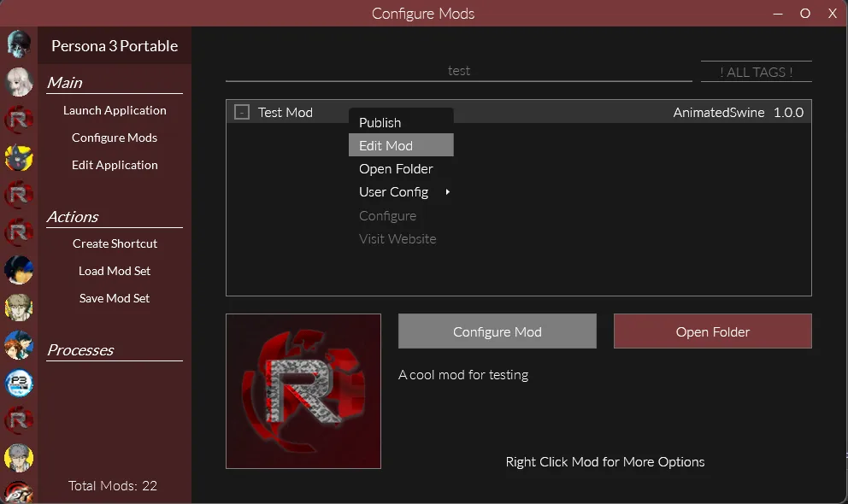Click Load Mod Set under Actions

[x=115, y=271]
